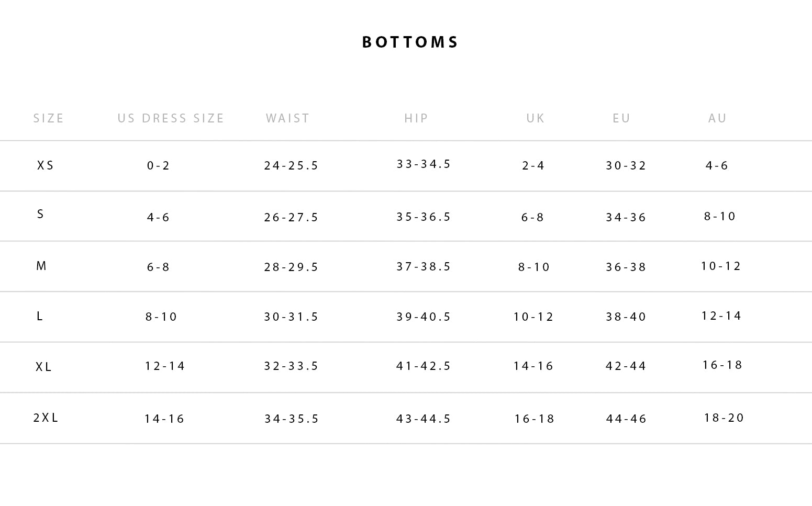The image size is (812, 506).
Task: Select the US DRESS SIZE column header
Action: click(171, 119)
